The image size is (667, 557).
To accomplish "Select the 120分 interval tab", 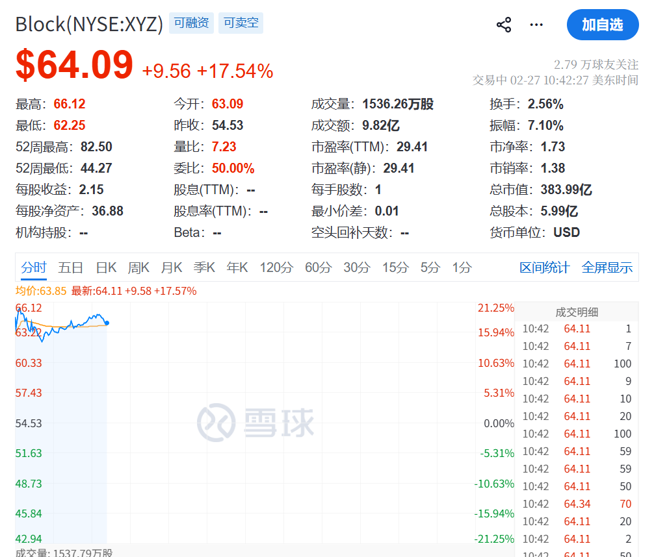I will point(276,267).
